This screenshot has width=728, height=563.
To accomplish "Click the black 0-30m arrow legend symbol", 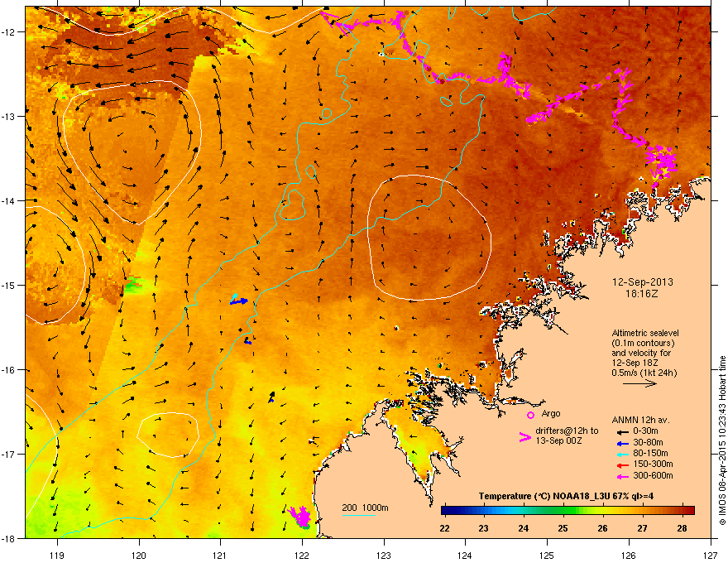I will [622, 431].
